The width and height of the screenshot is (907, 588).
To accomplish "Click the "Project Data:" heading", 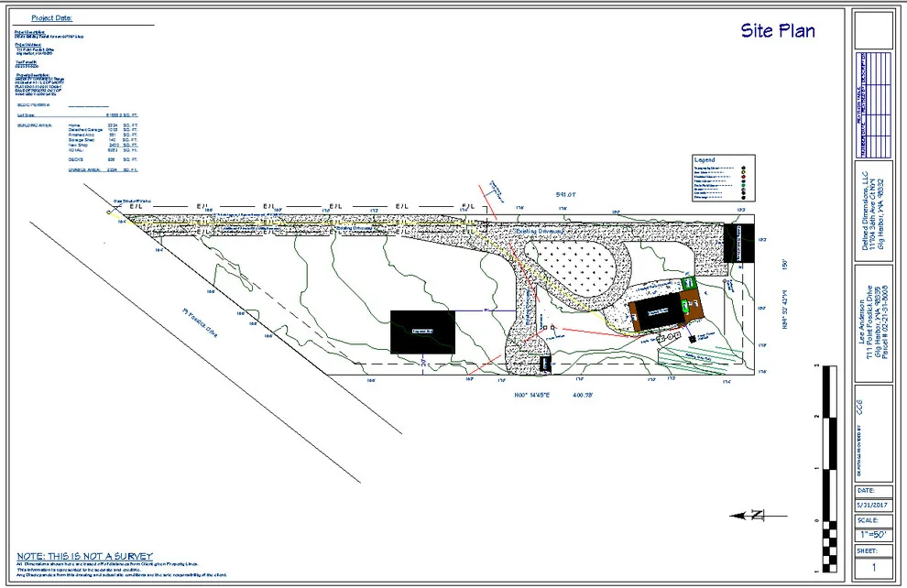I will click(51, 18).
